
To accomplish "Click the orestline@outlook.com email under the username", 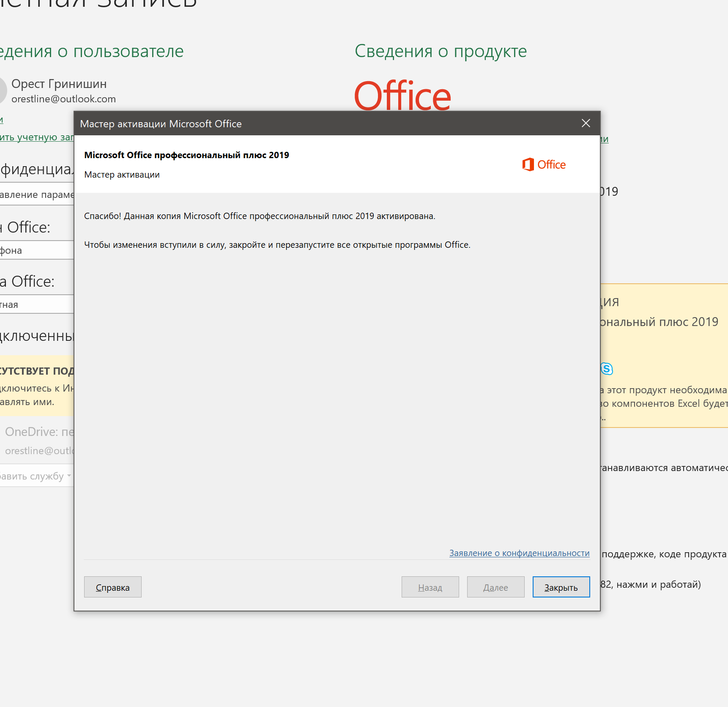I will (63, 99).
